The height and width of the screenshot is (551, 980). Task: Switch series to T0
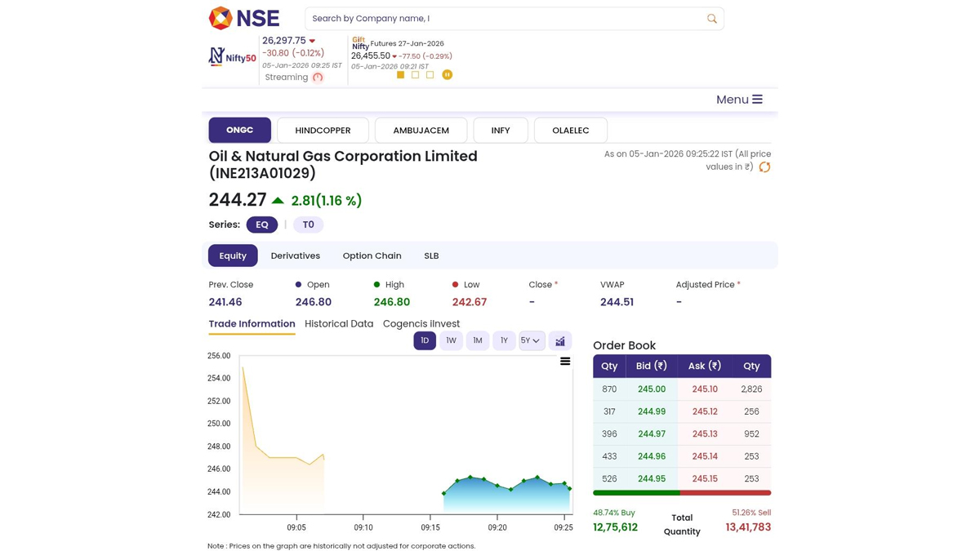click(308, 224)
